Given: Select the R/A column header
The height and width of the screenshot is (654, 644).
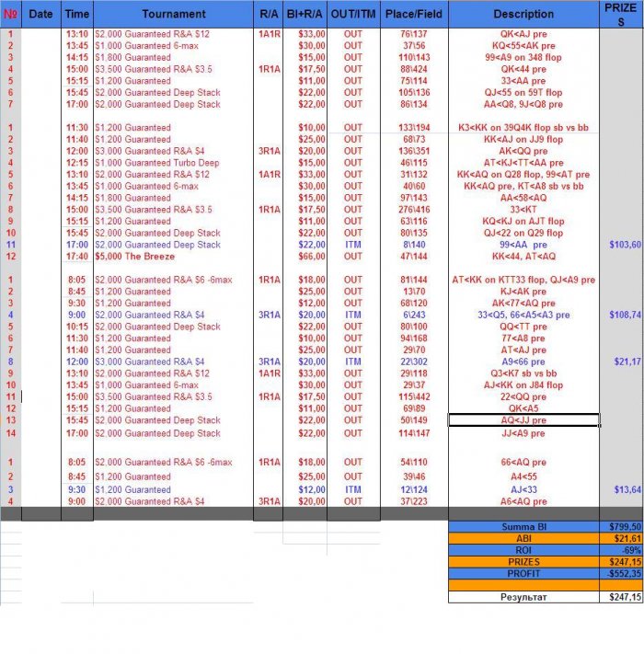Looking at the screenshot, I should (269, 14).
